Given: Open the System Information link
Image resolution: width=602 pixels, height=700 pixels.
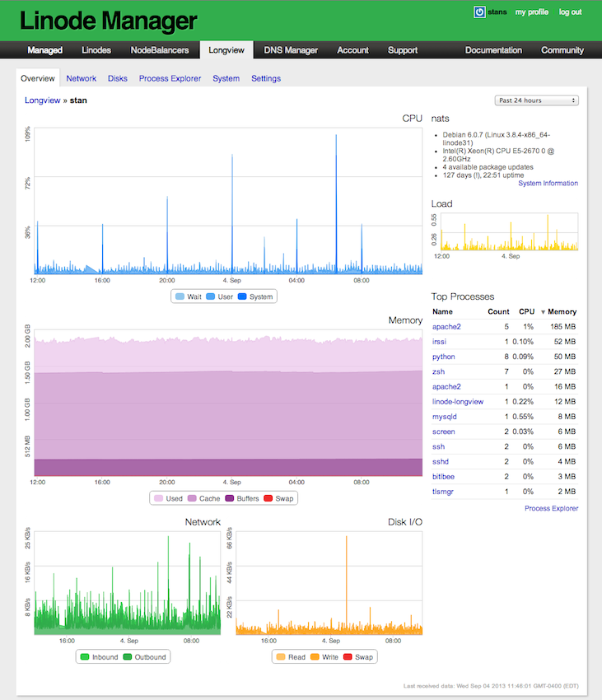Looking at the screenshot, I should pyautogui.click(x=548, y=184).
